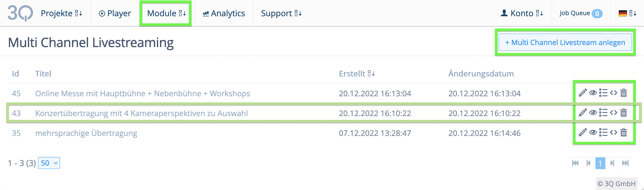Open Konzertübertragung mit 4 Kameraperspektiven link

(141, 113)
